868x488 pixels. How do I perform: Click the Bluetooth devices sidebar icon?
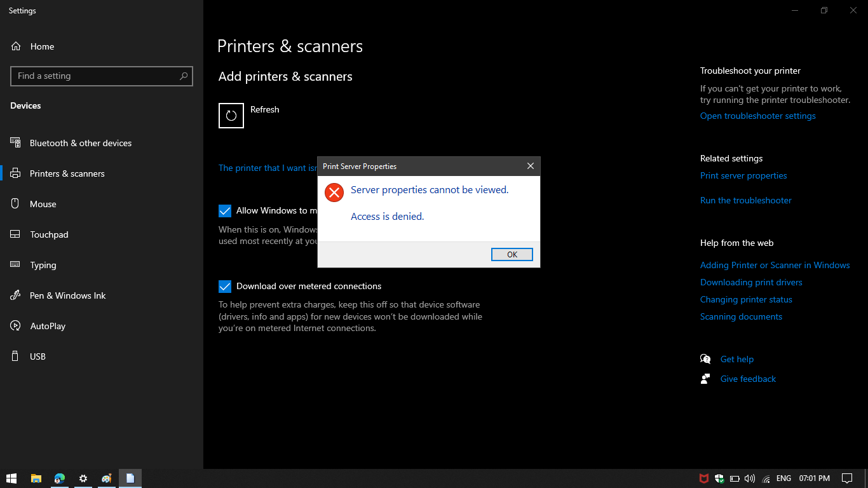(x=15, y=143)
